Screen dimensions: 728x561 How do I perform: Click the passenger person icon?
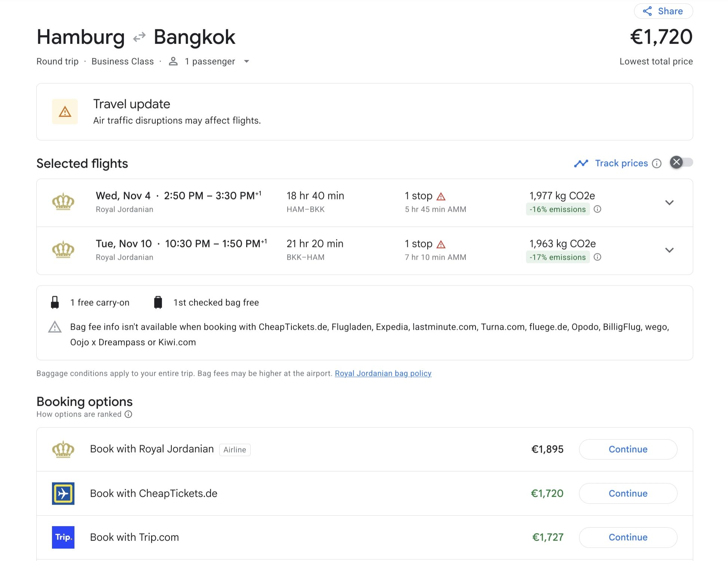[173, 61]
